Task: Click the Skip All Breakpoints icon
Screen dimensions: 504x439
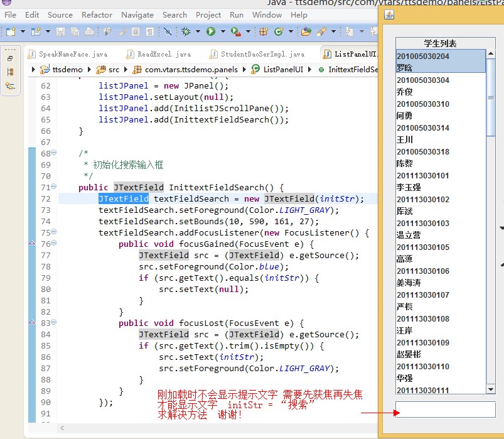Action: pyautogui.click(x=168, y=31)
